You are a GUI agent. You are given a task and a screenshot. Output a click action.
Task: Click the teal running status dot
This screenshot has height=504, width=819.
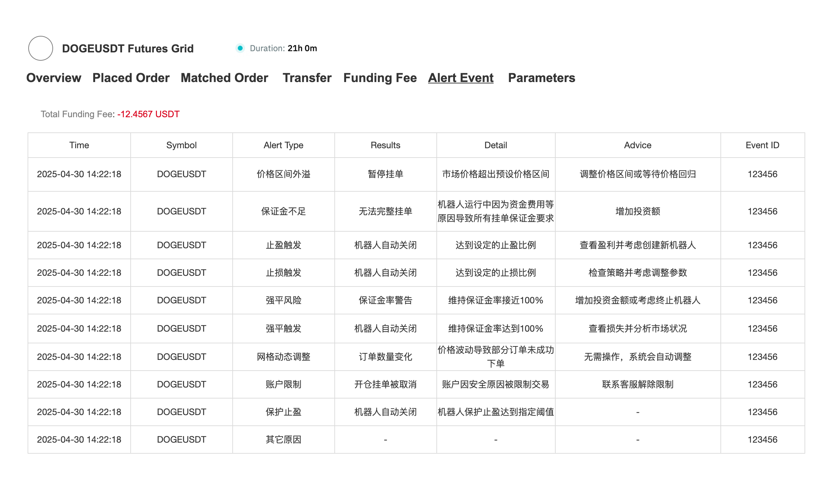point(240,48)
